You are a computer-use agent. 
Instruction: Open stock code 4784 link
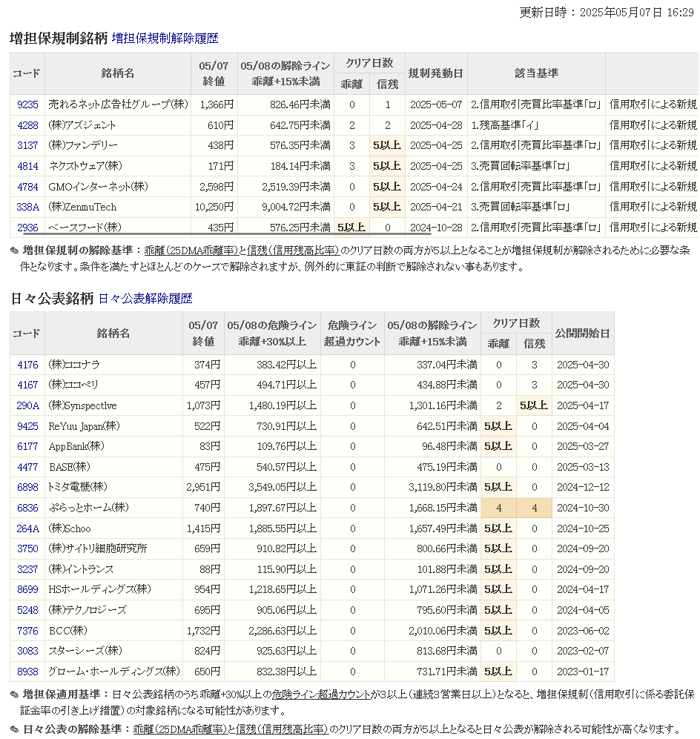click(x=27, y=187)
